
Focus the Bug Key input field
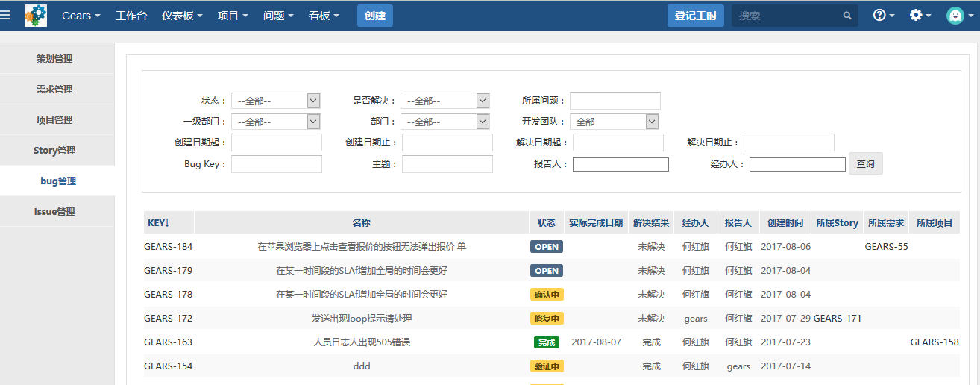coord(277,164)
